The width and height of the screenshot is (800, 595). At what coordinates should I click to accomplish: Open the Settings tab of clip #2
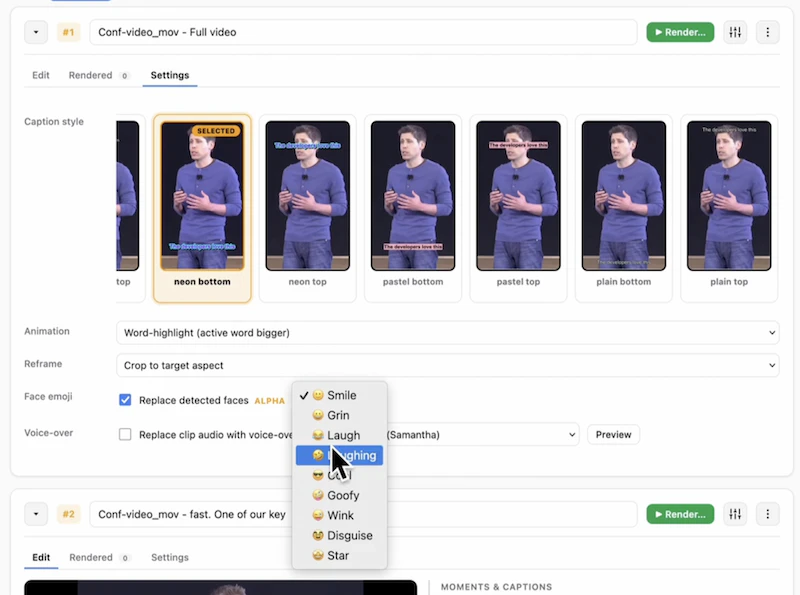click(170, 557)
